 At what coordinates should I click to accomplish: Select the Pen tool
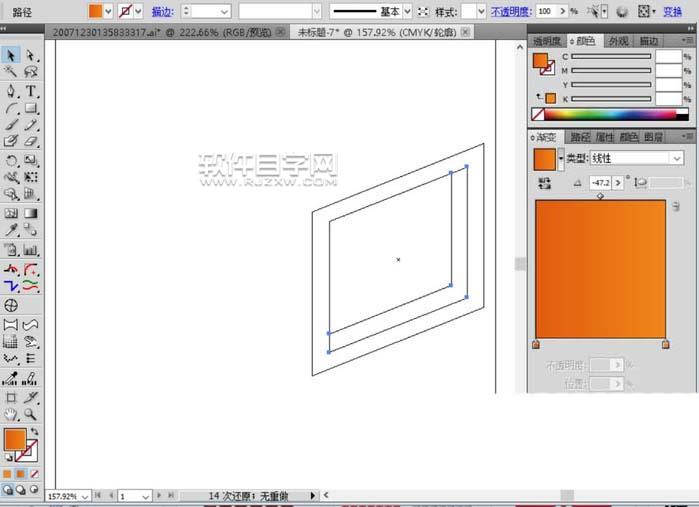tap(11, 90)
